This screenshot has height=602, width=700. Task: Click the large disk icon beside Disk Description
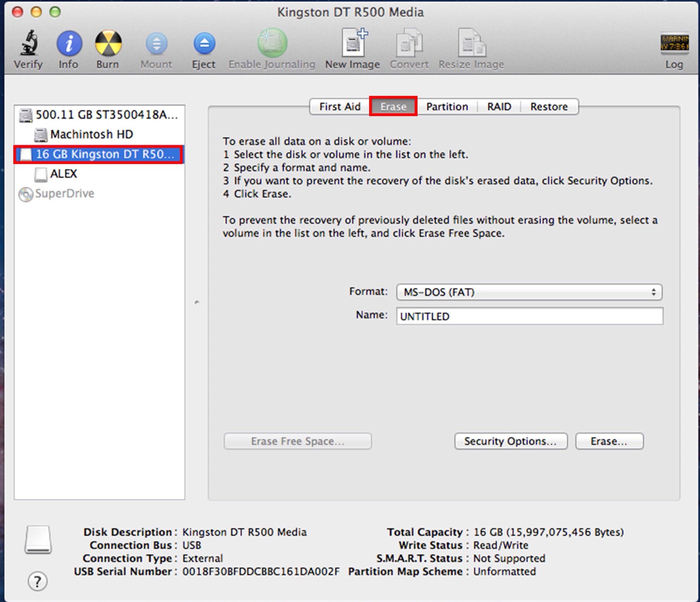click(38, 539)
